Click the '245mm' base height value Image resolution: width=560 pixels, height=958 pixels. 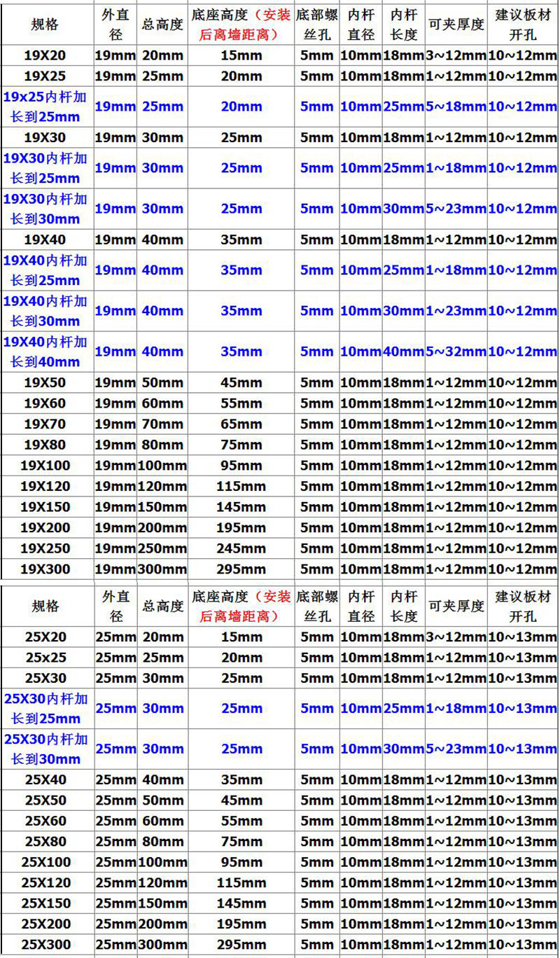(x=241, y=548)
